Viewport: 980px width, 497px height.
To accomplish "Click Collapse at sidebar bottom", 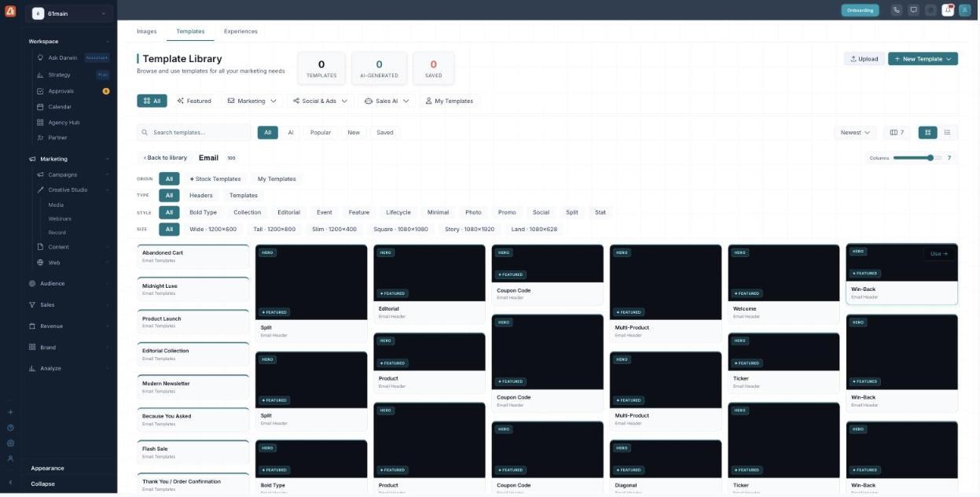I will click(x=42, y=484).
